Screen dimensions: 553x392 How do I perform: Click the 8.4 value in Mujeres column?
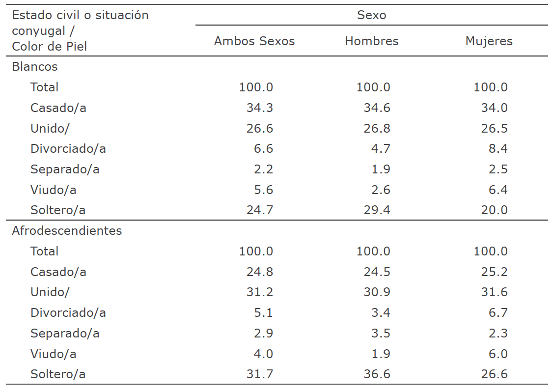click(498, 149)
